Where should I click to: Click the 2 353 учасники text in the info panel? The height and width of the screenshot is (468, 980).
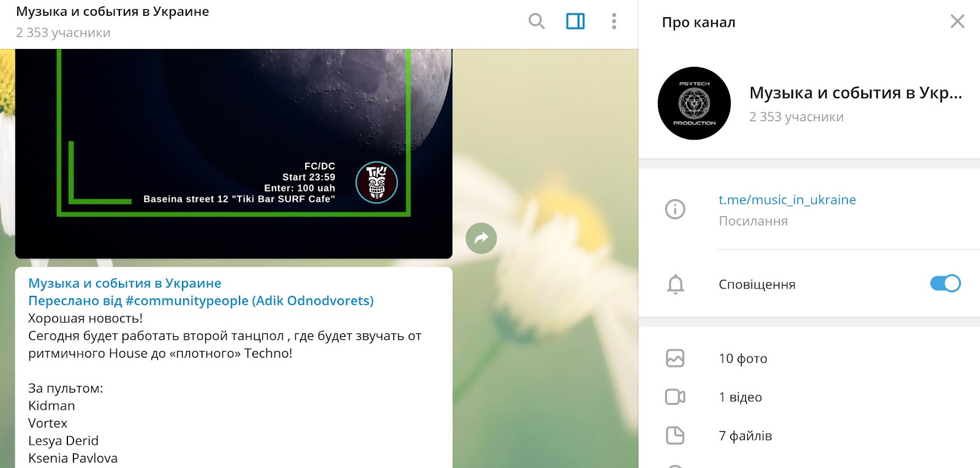pos(796,117)
